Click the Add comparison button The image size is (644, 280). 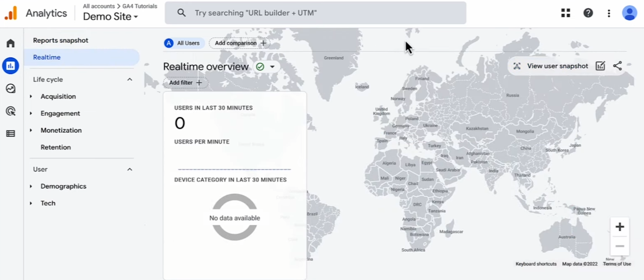point(240,43)
